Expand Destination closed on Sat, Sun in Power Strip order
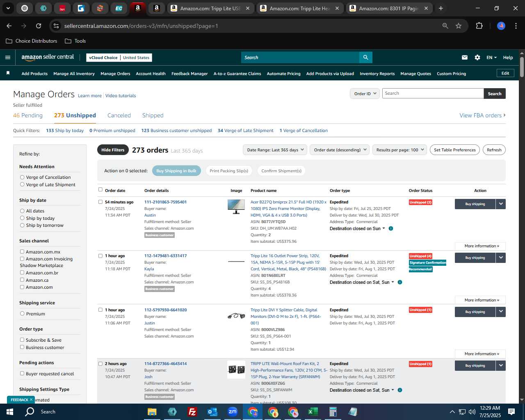 click(x=362, y=282)
